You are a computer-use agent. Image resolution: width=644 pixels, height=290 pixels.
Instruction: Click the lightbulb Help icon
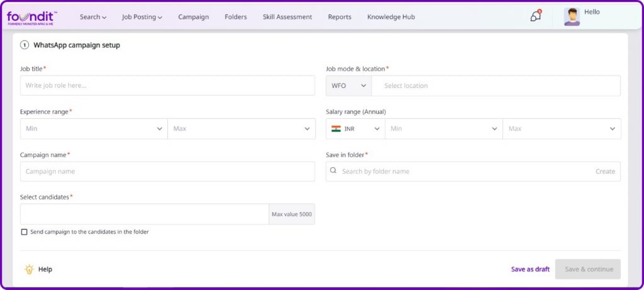(29, 269)
